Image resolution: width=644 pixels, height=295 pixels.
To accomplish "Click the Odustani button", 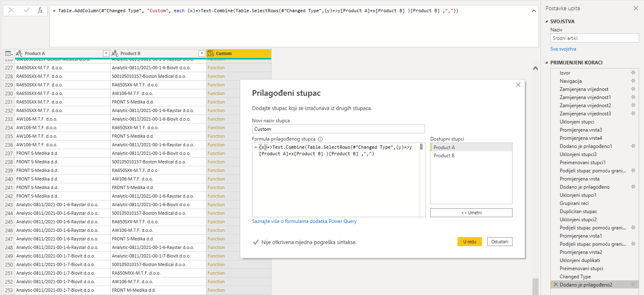I will pyautogui.click(x=500, y=242).
